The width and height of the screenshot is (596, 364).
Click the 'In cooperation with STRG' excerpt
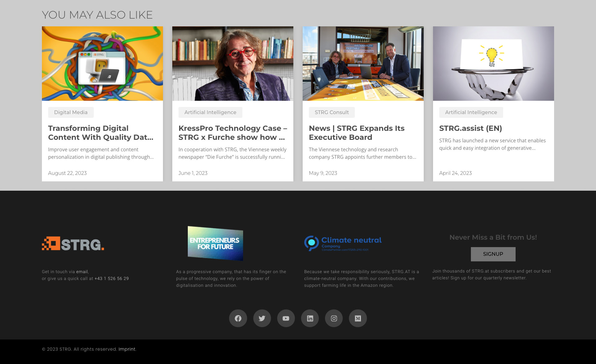pos(233,153)
